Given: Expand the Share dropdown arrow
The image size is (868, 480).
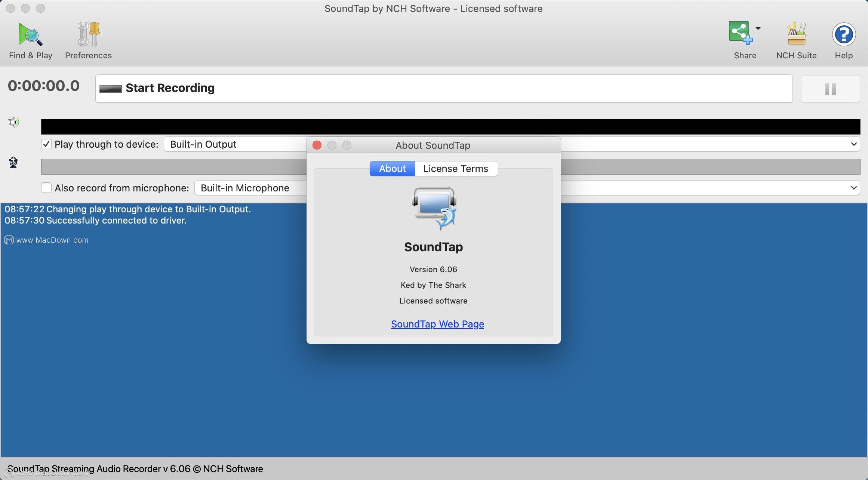Looking at the screenshot, I should point(758,28).
